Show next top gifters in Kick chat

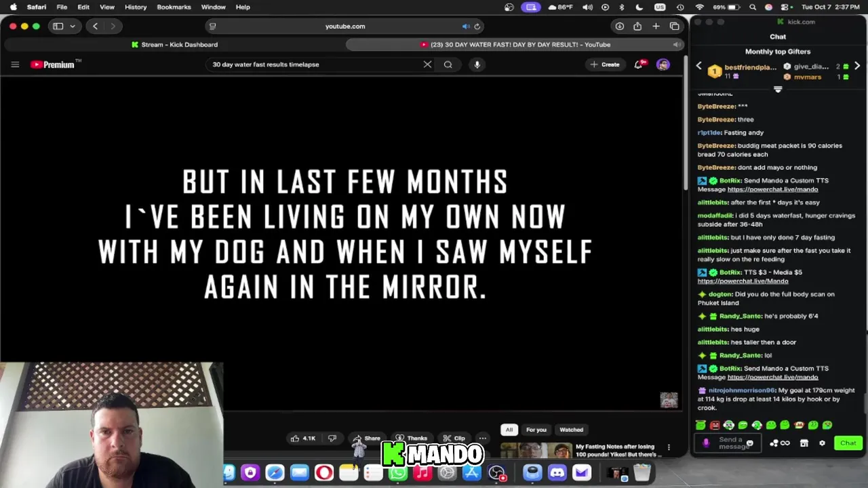[857, 66]
